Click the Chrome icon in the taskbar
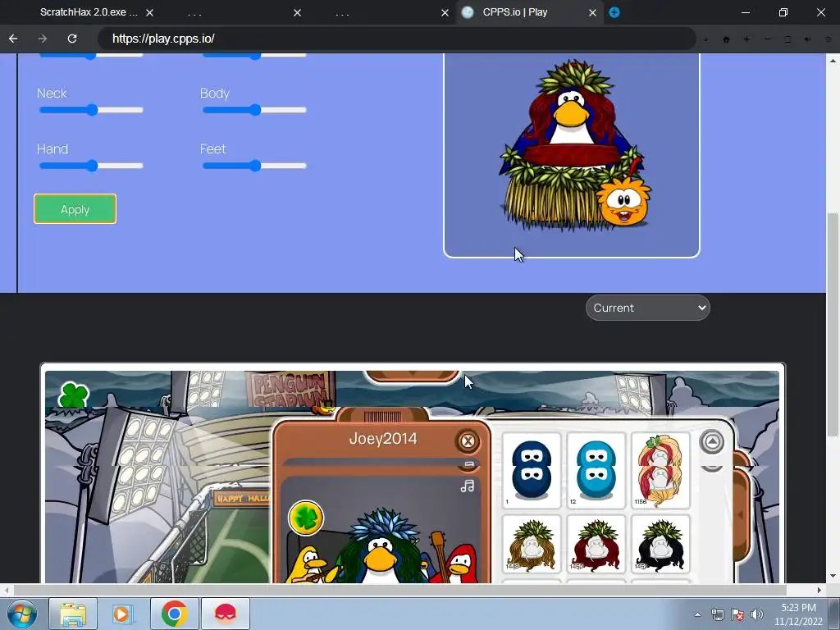 coord(174,614)
